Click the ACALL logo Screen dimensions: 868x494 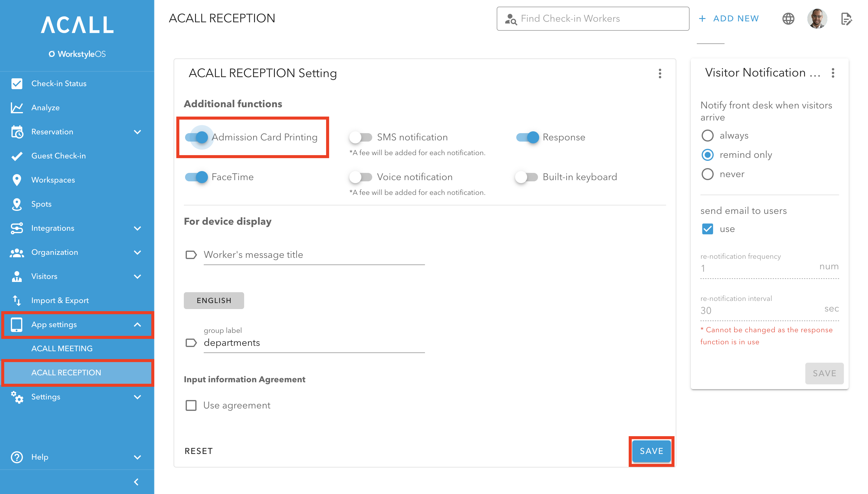click(x=77, y=24)
